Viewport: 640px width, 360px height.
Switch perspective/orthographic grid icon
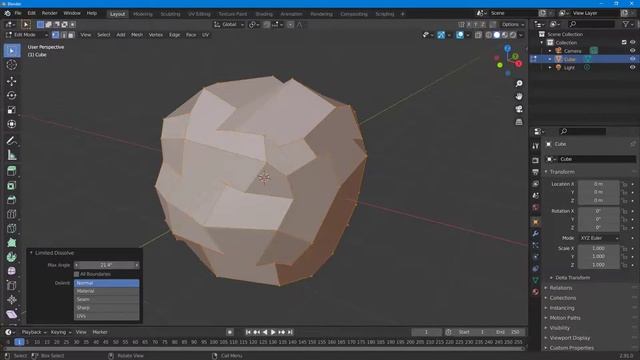click(x=519, y=122)
